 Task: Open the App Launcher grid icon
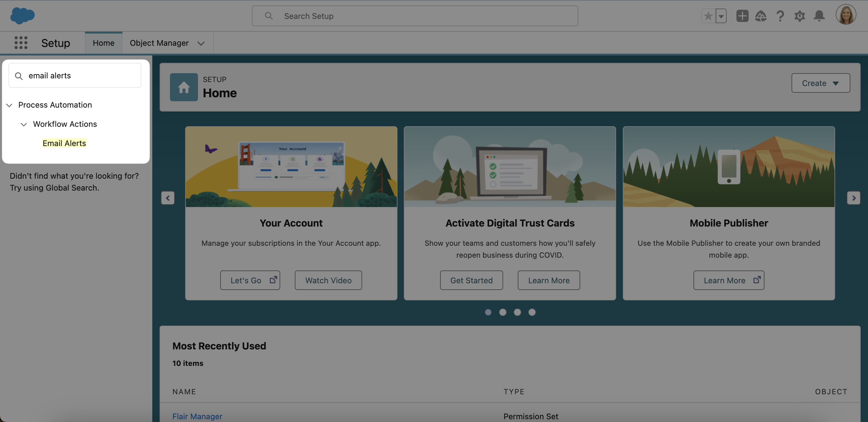pos(21,43)
